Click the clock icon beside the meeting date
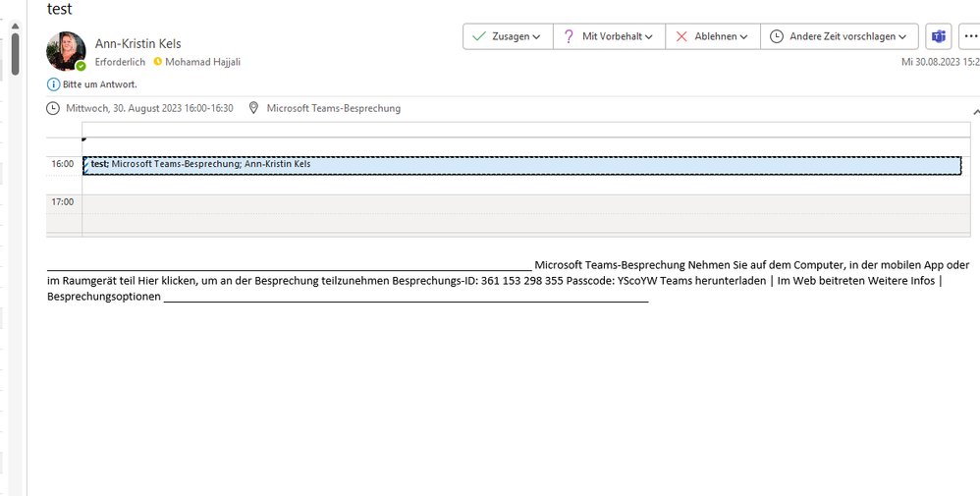This screenshot has width=980, height=496. pyautogui.click(x=54, y=108)
